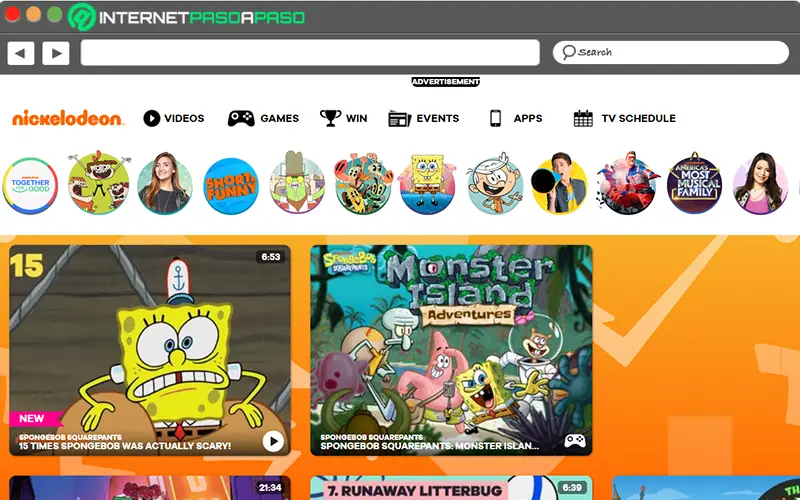Image resolution: width=800 pixels, height=500 pixels.
Task: Click '15 Times SpongeBob Was Actually Scary!' title
Action: 125,446
